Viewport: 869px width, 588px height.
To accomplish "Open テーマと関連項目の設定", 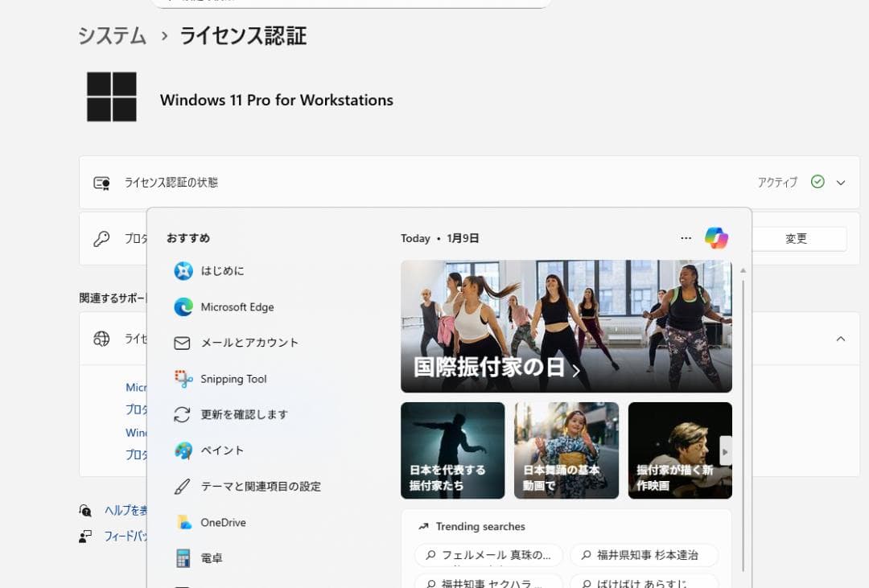I will coord(262,486).
